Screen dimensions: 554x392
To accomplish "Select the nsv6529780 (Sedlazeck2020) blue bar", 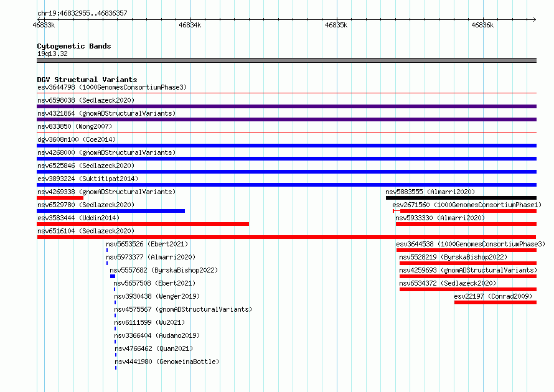I will (111, 211).
